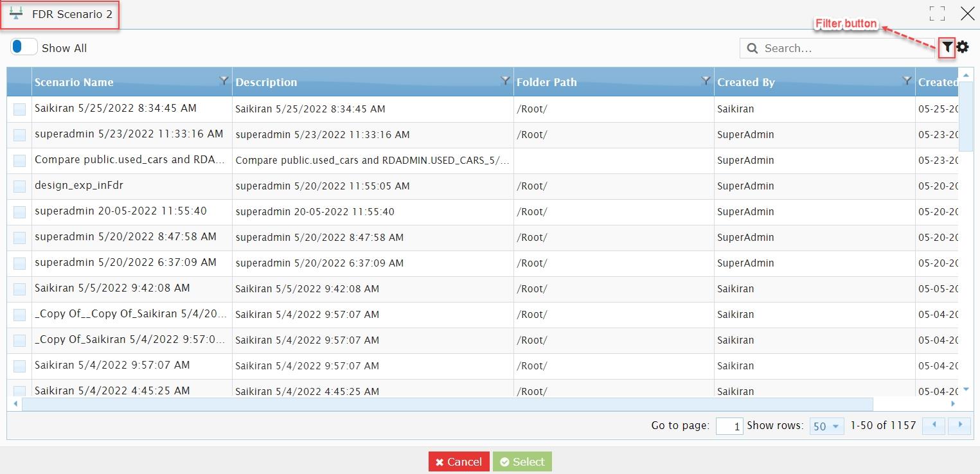
Task: Open the Show rows dropdown
Action: click(826, 426)
